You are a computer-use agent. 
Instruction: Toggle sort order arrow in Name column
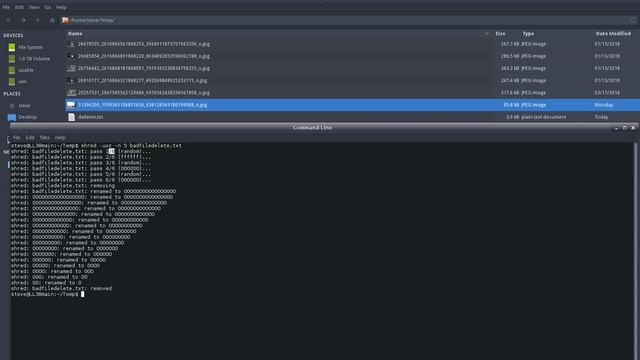click(487, 33)
